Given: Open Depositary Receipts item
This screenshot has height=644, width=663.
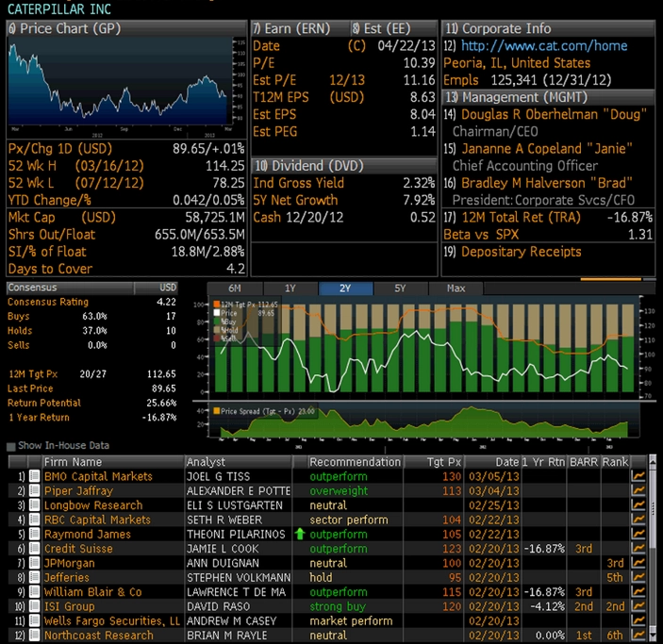Looking at the screenshot, I should pyautogui.click(x=521, y=252).
